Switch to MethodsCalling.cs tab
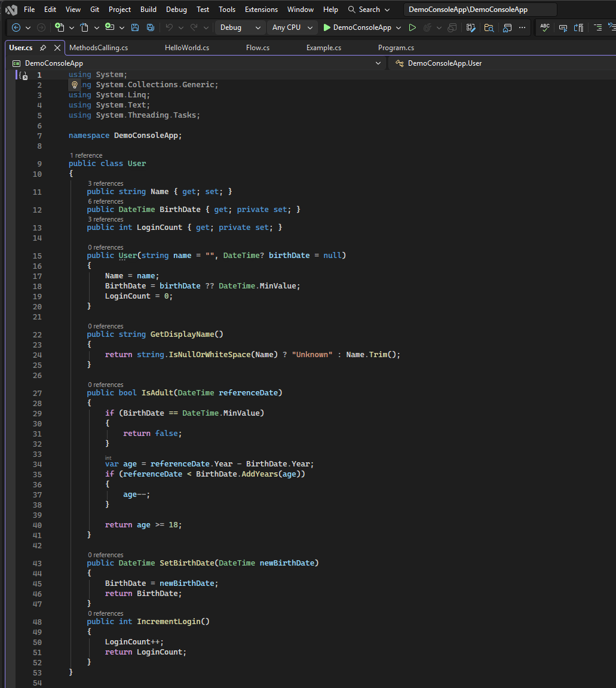This screenshot has height=688, width=616. click(x=99, y=47)
